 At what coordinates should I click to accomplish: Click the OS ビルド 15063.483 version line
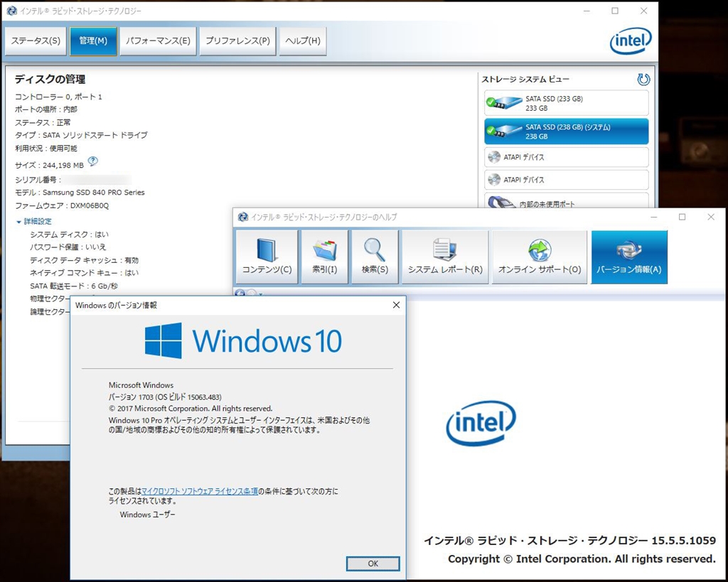(x=165, y=397)
